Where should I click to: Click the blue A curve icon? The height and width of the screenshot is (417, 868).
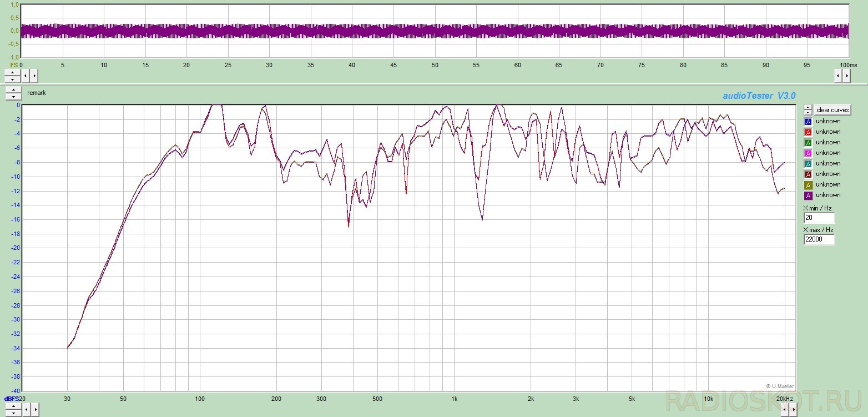[x=808, y=122]
